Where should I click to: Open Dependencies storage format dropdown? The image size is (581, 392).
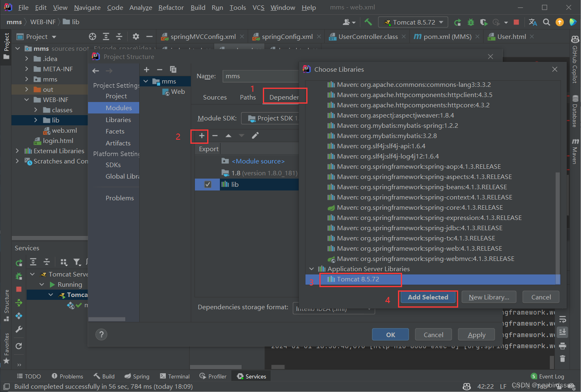[334, 308]
